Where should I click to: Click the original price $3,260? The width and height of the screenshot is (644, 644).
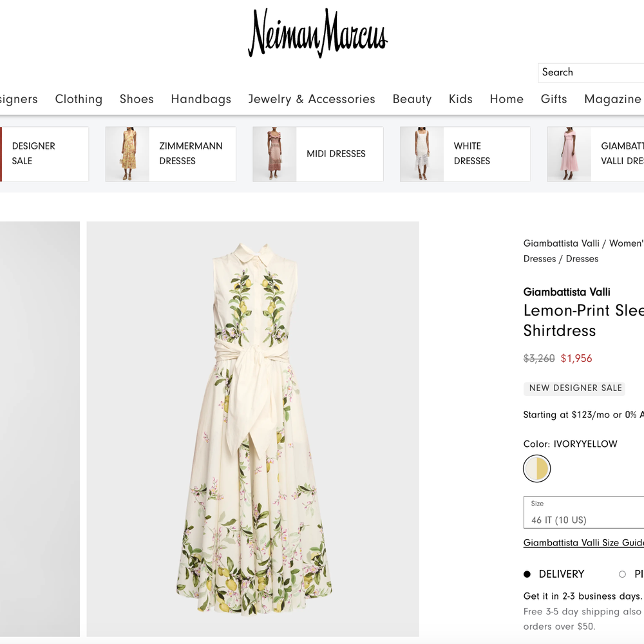pyautogui.click(x=539, y=359)
